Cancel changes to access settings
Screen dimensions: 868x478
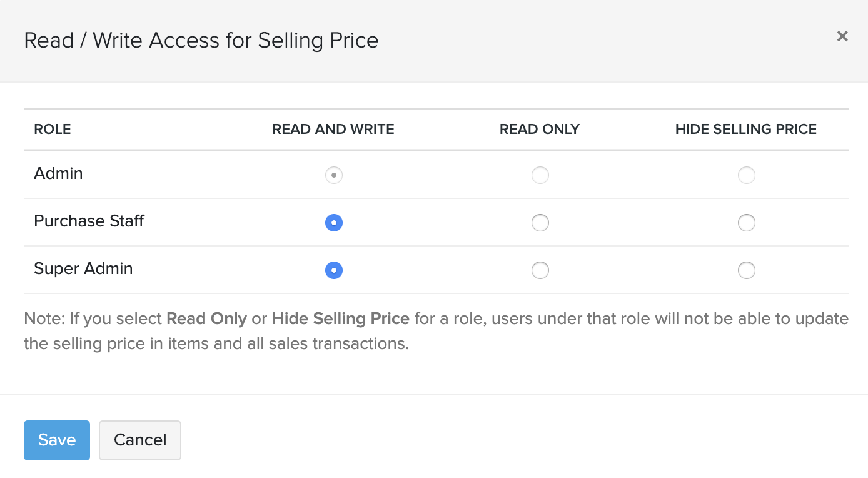[139, 440]
